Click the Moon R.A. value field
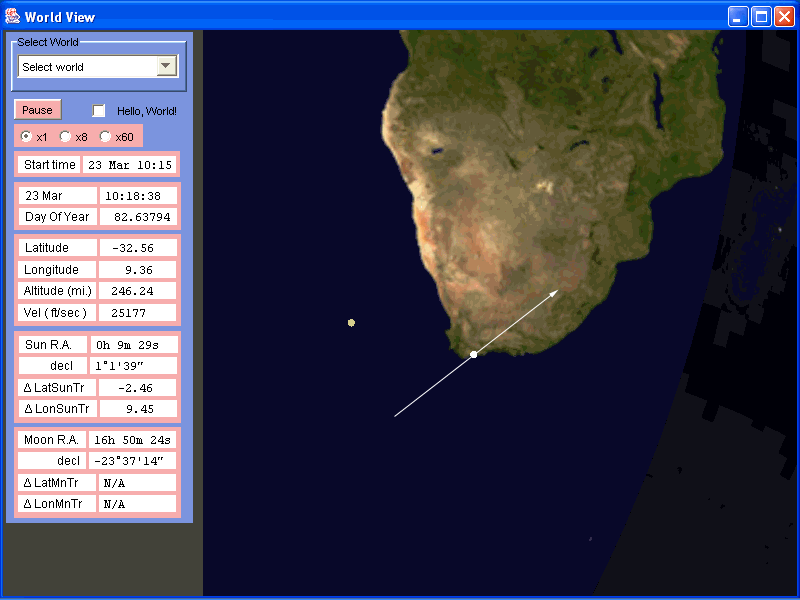This screenshot has height=600, width=800. [x=134, y=439]
